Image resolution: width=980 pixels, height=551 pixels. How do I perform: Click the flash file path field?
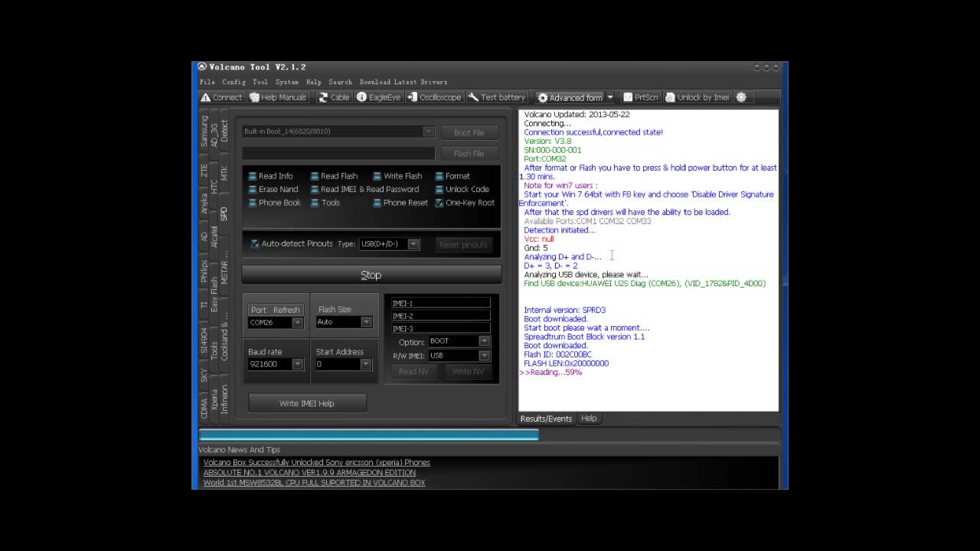(x=338, y=154)
